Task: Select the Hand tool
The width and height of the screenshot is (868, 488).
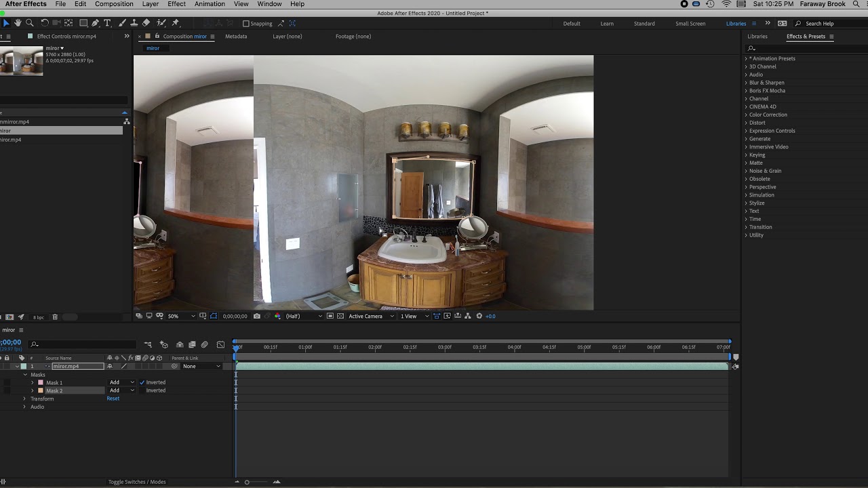Action: (x=18, y=23)
